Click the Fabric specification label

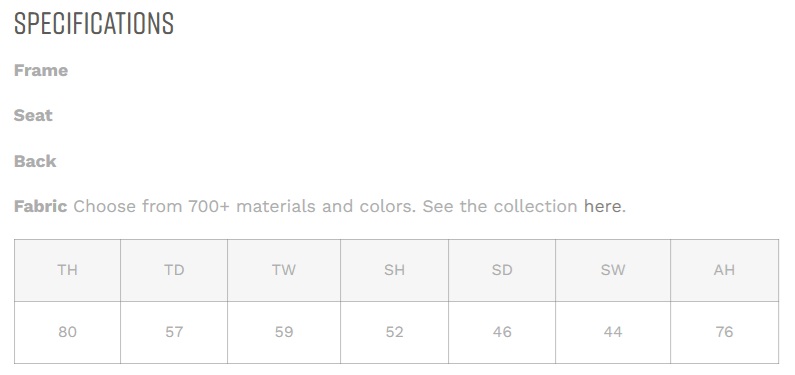(40, 206)
